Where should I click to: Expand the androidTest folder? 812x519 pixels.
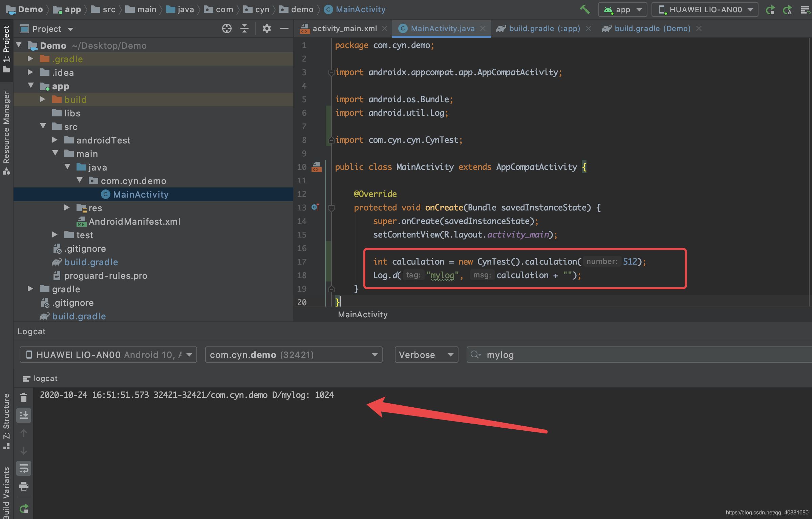pyautogui.click(x=55, y=140)
